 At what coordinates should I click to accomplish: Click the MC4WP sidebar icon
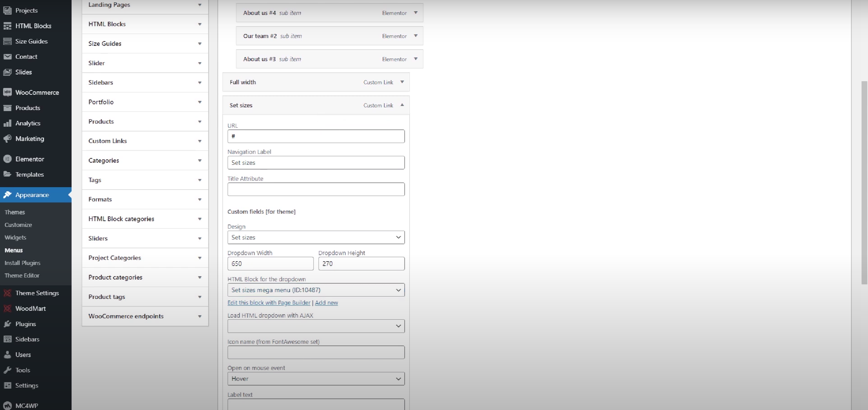pos(7,405)
